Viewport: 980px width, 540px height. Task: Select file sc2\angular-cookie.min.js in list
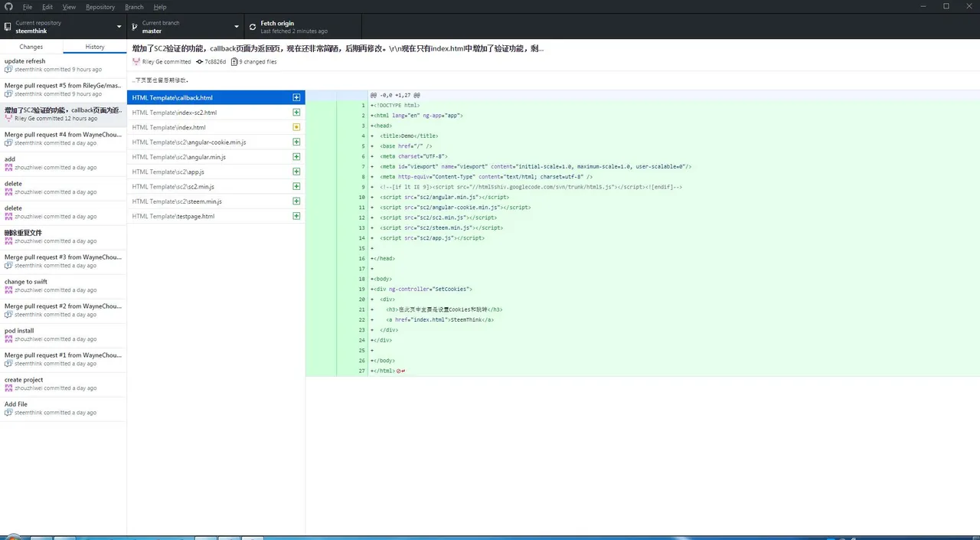pos(216,142)
